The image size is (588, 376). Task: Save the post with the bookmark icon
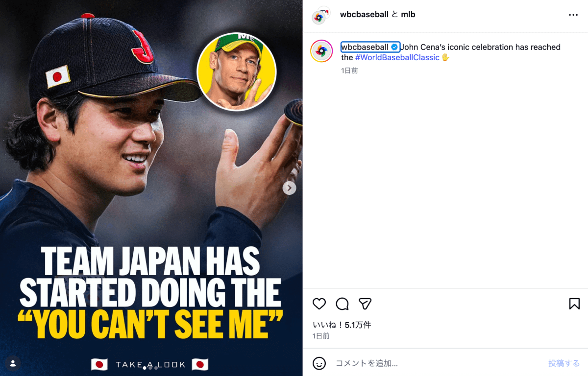point(574,304)
